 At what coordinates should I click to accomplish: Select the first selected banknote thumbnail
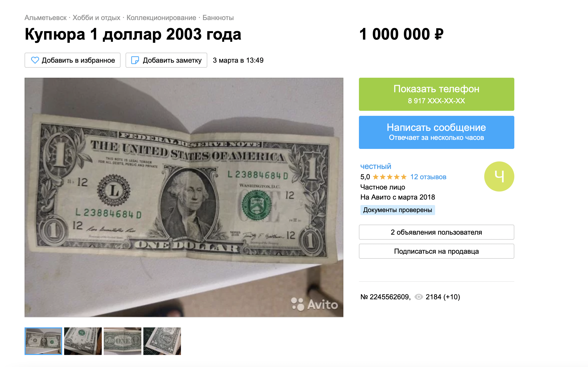[43, 341]
